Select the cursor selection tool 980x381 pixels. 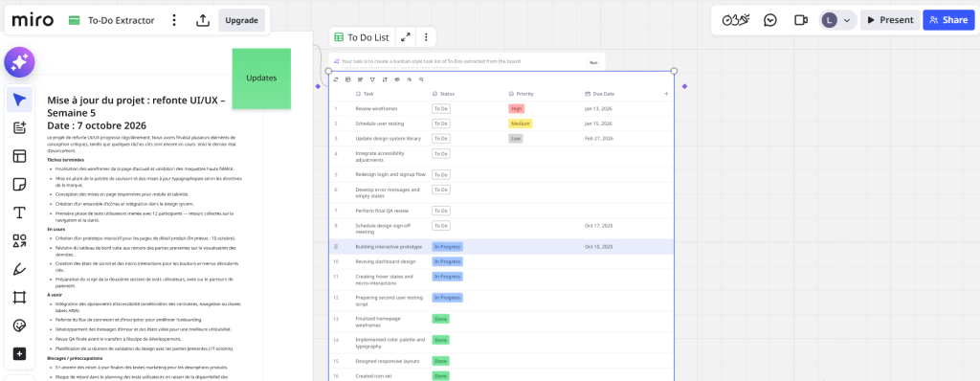(19, 101)
